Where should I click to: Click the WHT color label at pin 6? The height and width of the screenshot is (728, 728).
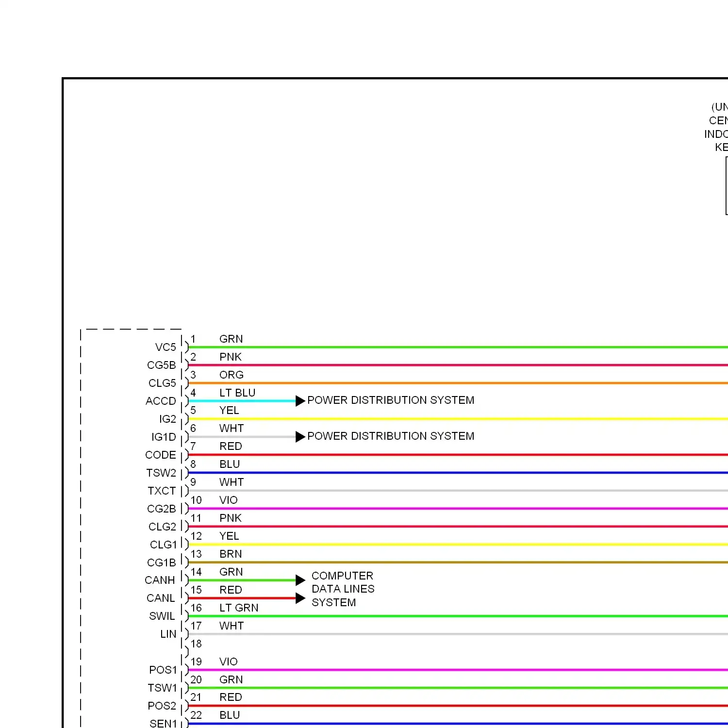click(232, 429)
